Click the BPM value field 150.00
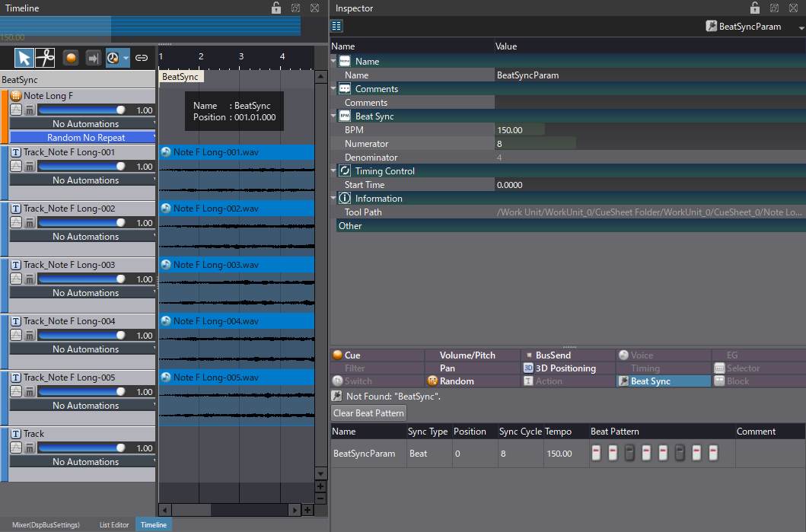 pyautogui.click(x=650, y=130)
